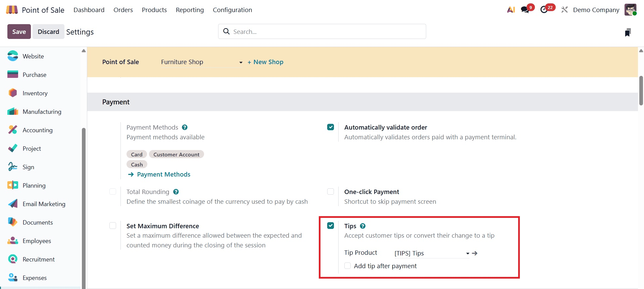Select the Documents settings icon
The height and width of the screenshot is (289, 644).
(x=13, y=222)
